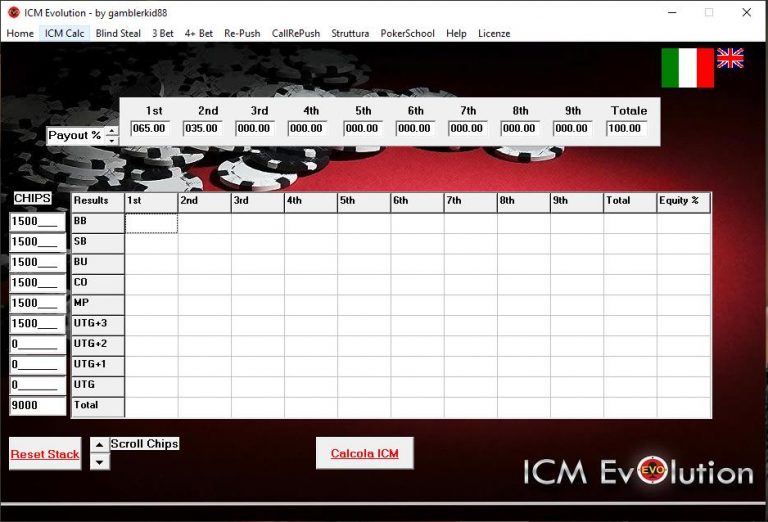Edit the MP chips field
The image size is (768, 522).
point(38,304)
